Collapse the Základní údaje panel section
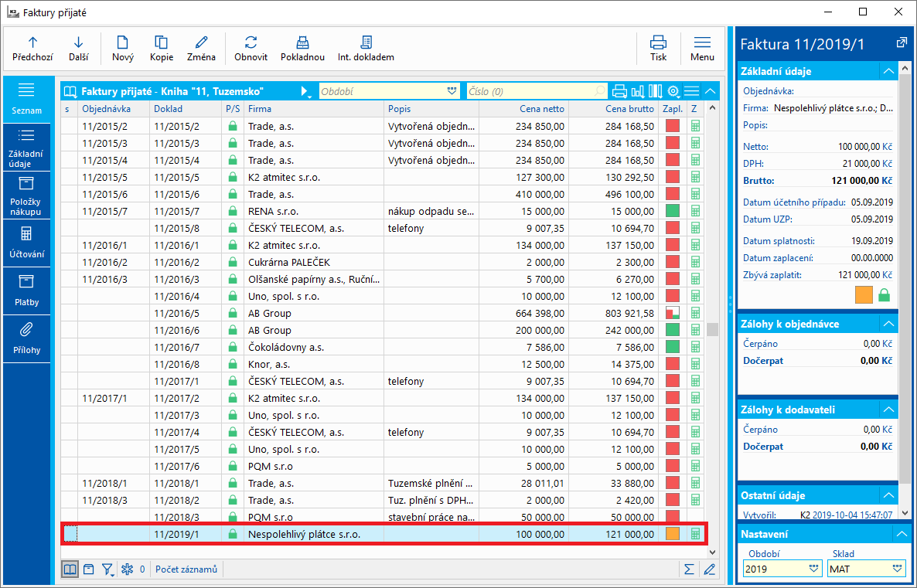This screenshot has width=917, height=588. click(x=888, y=71)
